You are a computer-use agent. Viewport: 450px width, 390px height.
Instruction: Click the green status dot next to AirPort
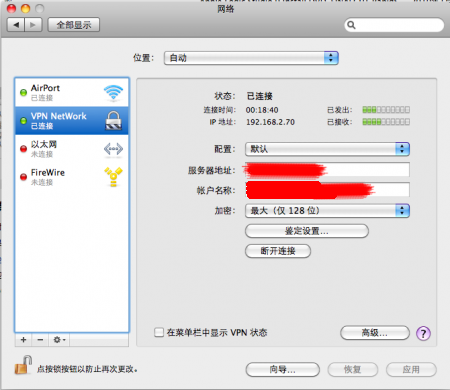pyautogui.click(x=23, y=92)
